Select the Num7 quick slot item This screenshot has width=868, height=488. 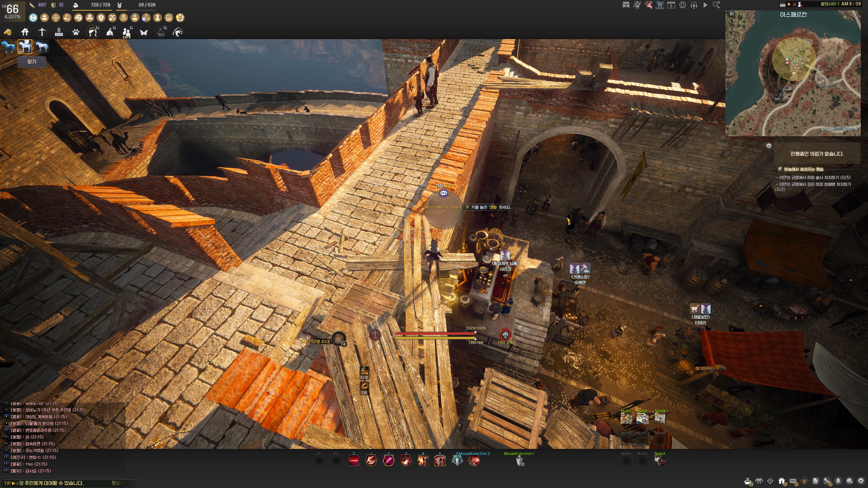point(626,418)
